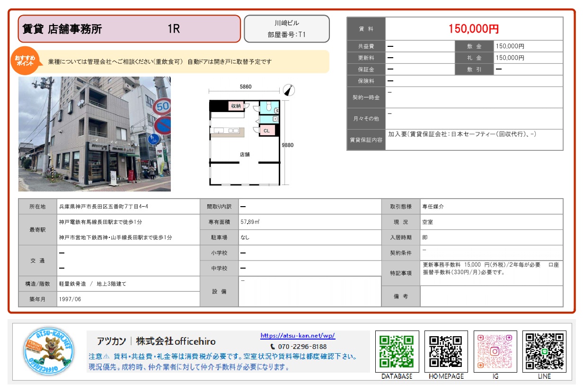Click the LINE app icon inside the LINE QR code
Viewport: 583px width, 392px height.
[544, 350]
